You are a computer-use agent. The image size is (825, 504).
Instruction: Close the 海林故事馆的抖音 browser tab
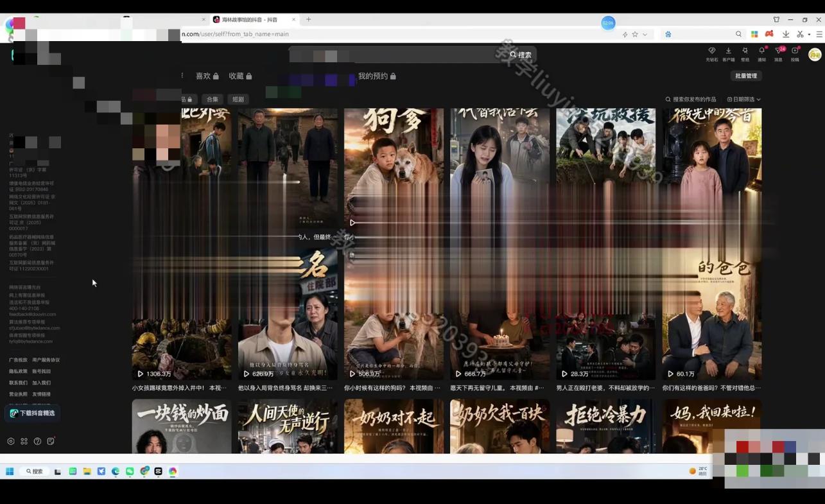tap(294, 20)
